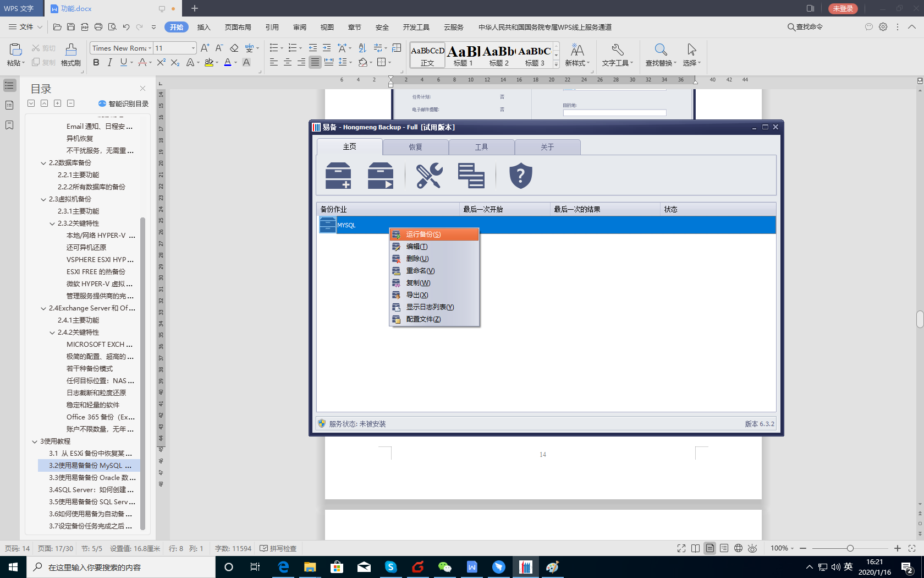Screen dimensions: 924x578
Task: Click the Format Painter (格式刷) icon
Action: (71, 55)
